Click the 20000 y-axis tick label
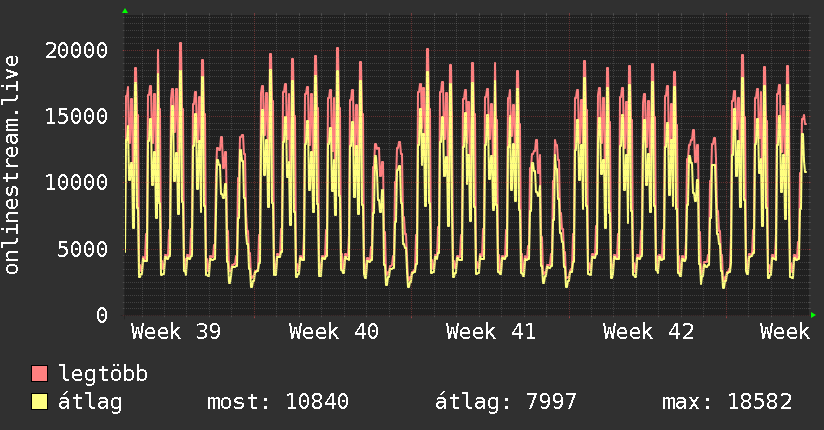Screen dimensions: 824x430 click(x=76, y=51)
